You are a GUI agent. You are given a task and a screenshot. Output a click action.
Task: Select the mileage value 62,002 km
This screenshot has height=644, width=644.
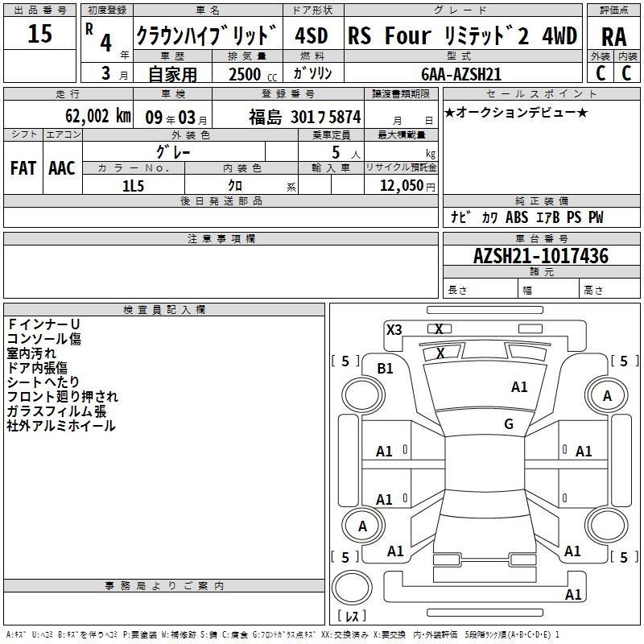coord(98,116)
